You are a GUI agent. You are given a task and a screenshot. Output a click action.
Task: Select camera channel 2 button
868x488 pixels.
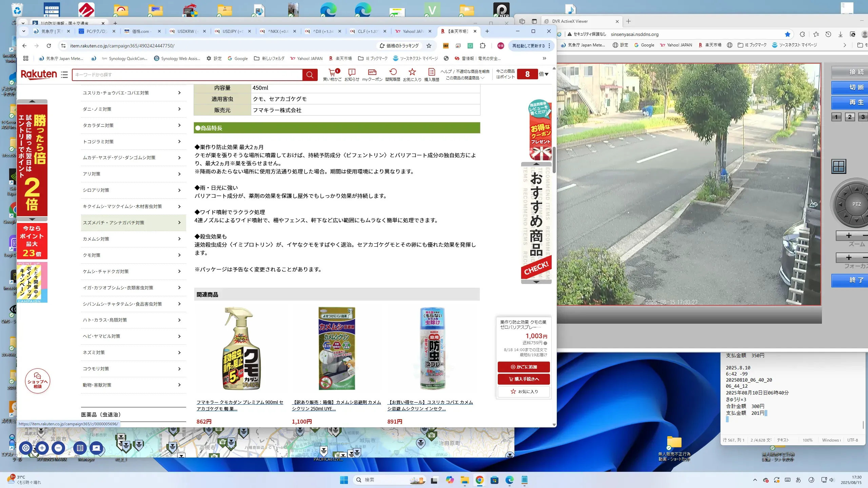pyautogui.click(x=850, y=117)
